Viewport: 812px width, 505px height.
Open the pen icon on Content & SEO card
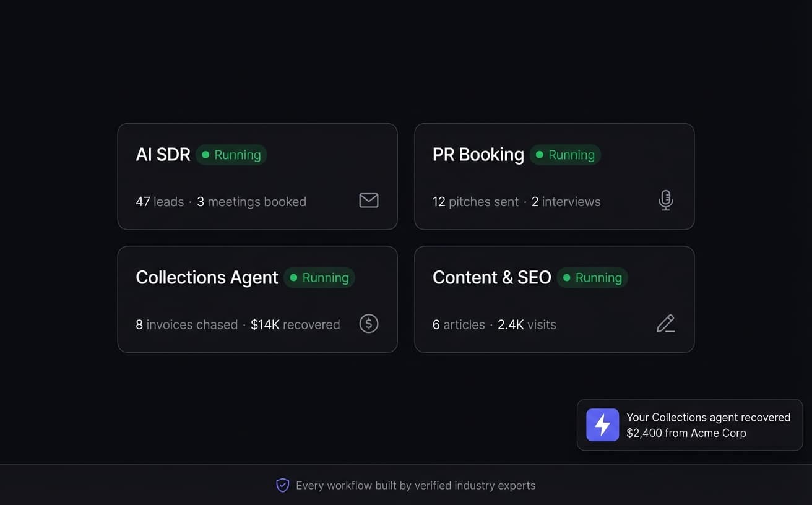665,323
